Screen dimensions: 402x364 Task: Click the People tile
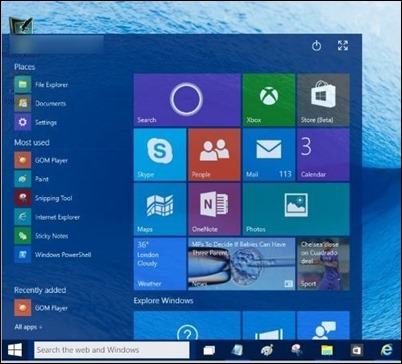214,155
